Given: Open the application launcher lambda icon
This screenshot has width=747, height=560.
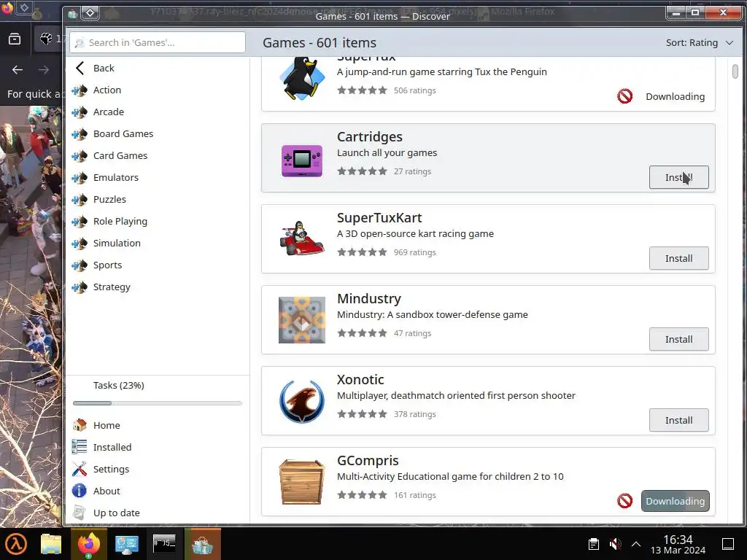Looking at the screenshot, I should (16, 544).
